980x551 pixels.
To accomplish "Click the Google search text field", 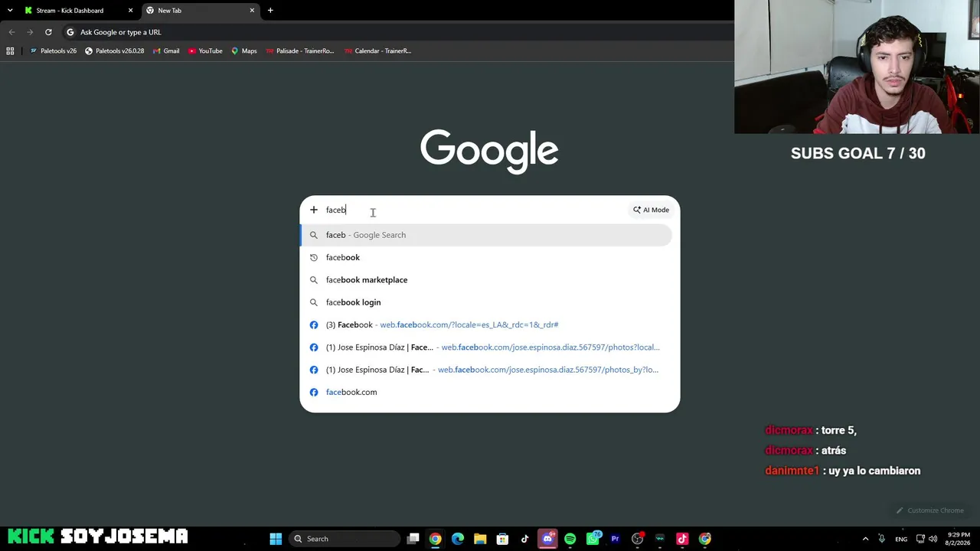I will 475,210.
